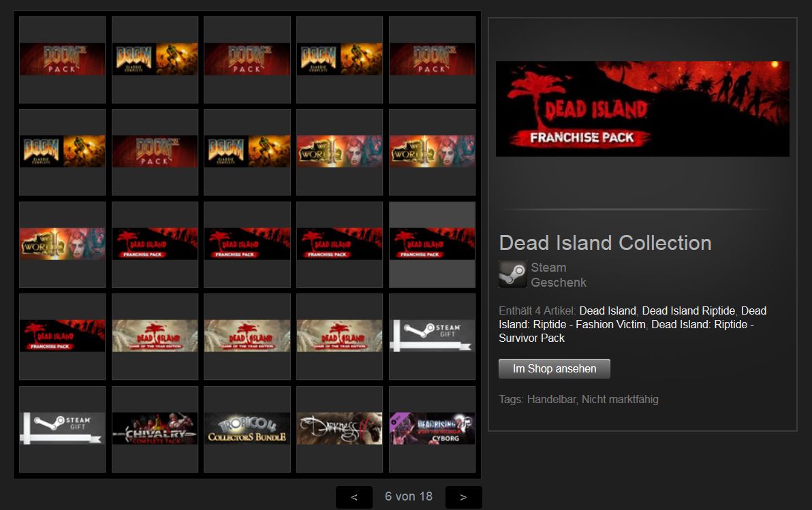
Task: Click the Steam logo icon next to Geschenk
Action: 512,274
